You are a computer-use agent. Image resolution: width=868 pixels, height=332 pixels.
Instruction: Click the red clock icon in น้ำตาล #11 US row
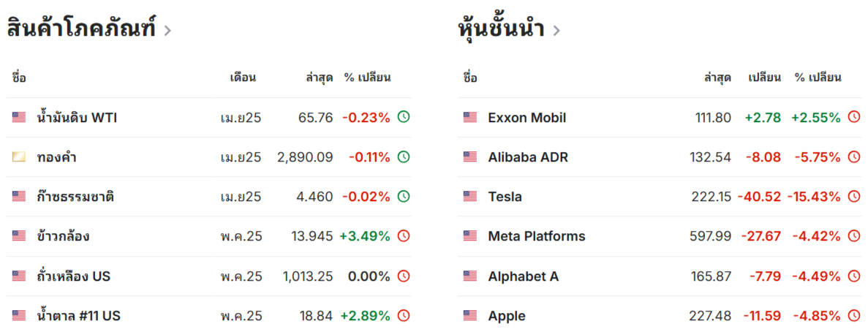click(404, 315)
